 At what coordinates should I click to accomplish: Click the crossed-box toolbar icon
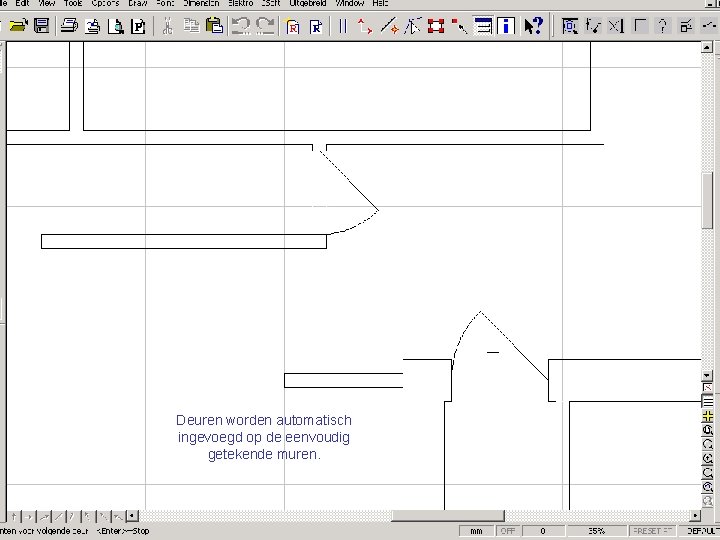coord(616,25)
